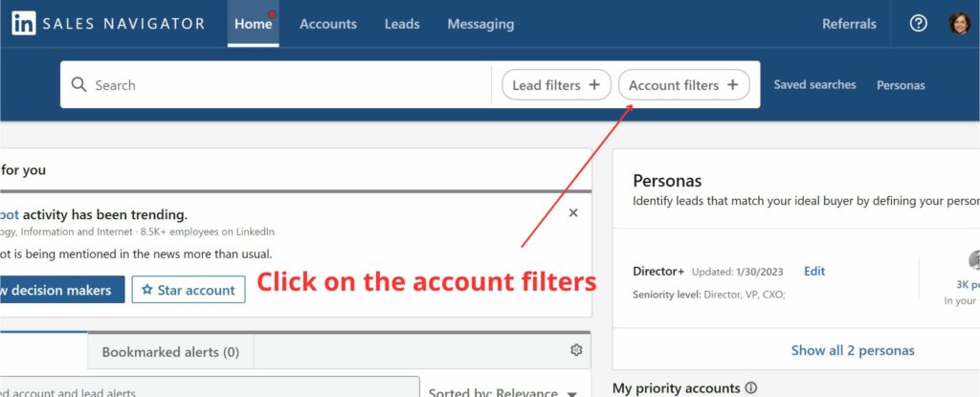Viewport: 980px width, 397px height.
Task: Open the Messaging menu
Action: 480,24
